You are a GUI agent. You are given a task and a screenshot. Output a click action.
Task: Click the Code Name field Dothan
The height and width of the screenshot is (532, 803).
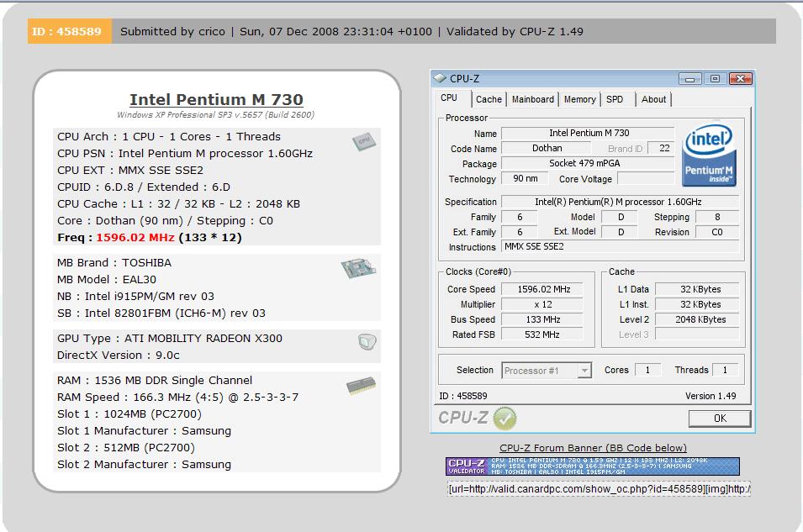coord(547,149)
